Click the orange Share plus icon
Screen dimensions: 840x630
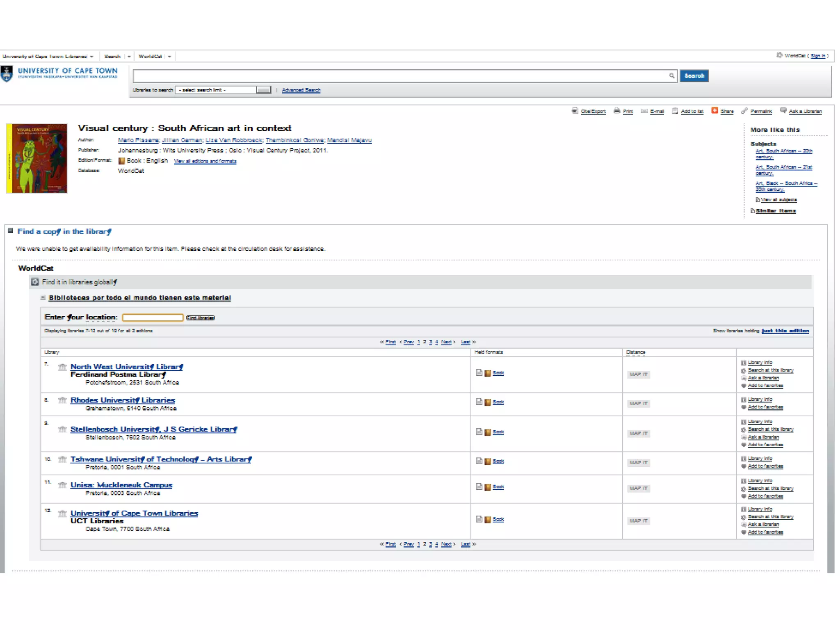coord(714,110)
